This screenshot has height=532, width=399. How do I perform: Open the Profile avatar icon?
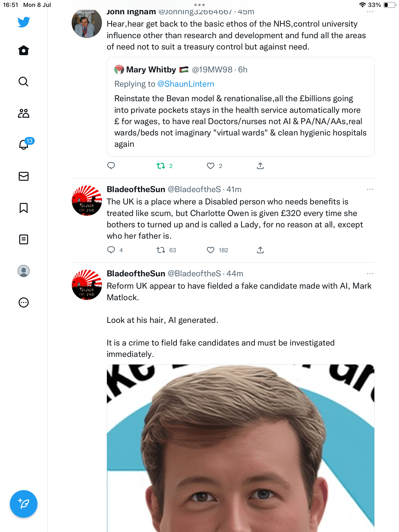24,271
